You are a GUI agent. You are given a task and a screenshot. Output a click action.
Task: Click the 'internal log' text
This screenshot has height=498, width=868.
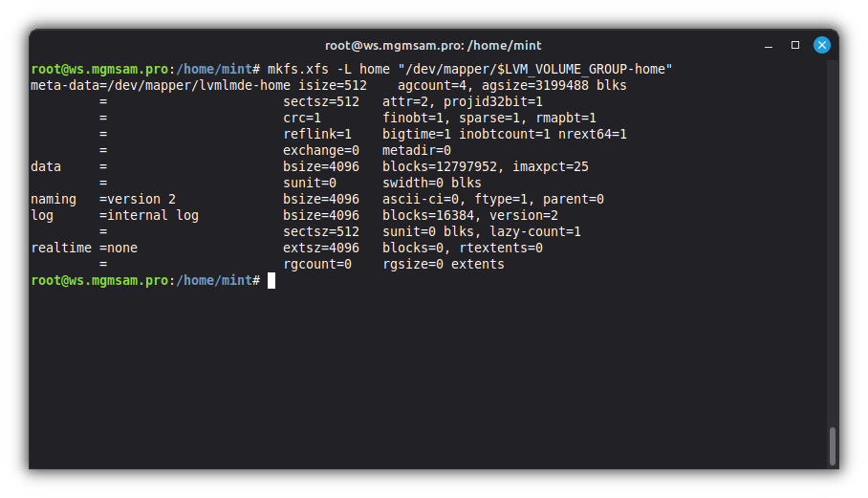tap(153, 215)
